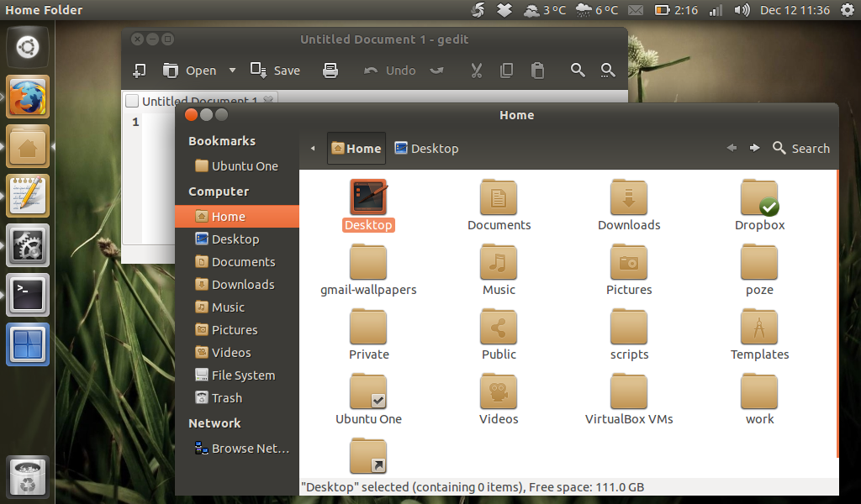The image size is (861, 504).
Task: Launch Firefox from the Unity launcher
Action: click(x=28, y=97)
